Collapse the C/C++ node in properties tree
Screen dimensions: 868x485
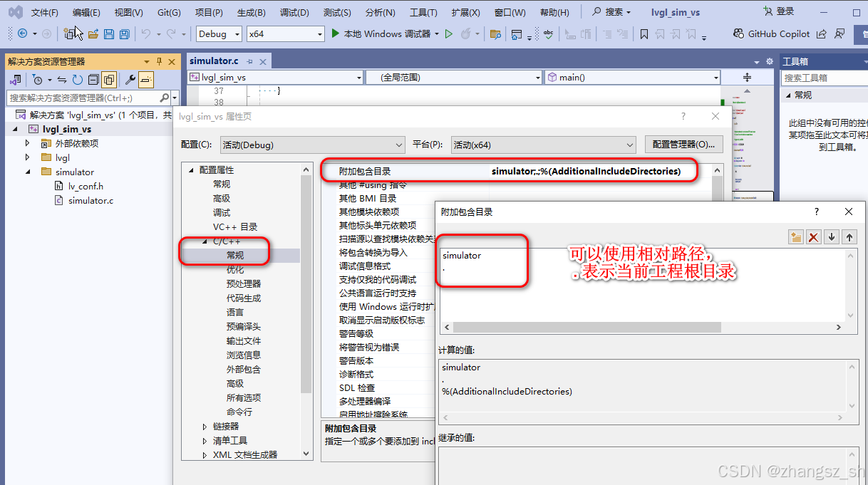tap(205, 241)
